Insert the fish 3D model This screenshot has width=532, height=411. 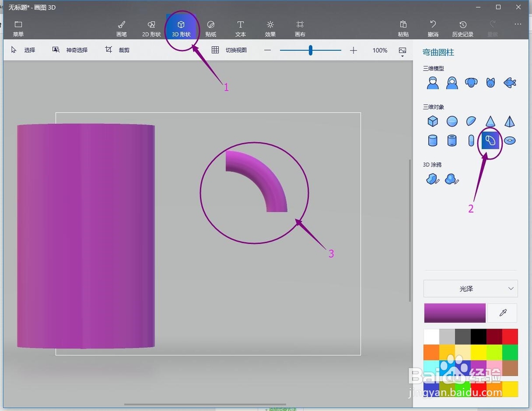tap(510, 83)
